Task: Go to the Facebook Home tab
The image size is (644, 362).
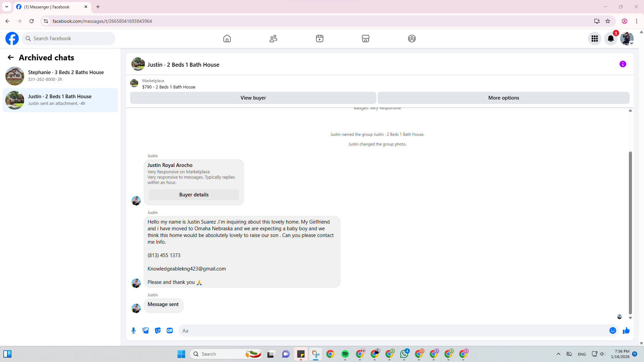Action: (x=227, y=39)
